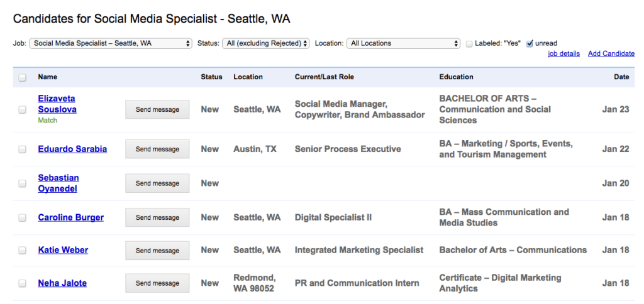644x304 pixels.
Task: Open the Location filter dropdown
Action: [403, 43]
